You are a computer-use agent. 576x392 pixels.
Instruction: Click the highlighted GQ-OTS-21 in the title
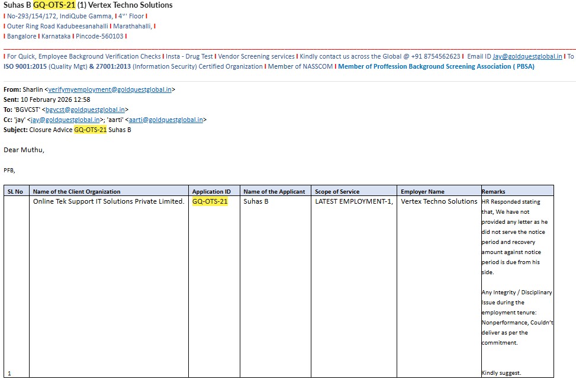(x=54, y=5)
